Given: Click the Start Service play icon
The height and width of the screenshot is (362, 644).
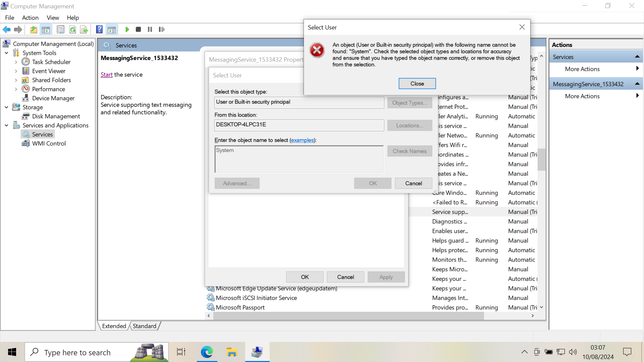Looking at the screenshot, I should pyautogui.click(x=127, y=29).
